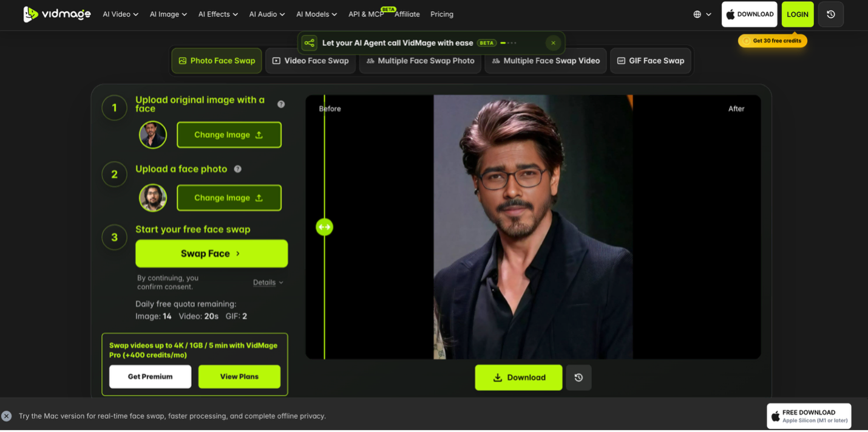Switch to Multiple Face Swap Video tab
Screen dimensions: 868x432
pyautogui.click(x=546, y=61)
